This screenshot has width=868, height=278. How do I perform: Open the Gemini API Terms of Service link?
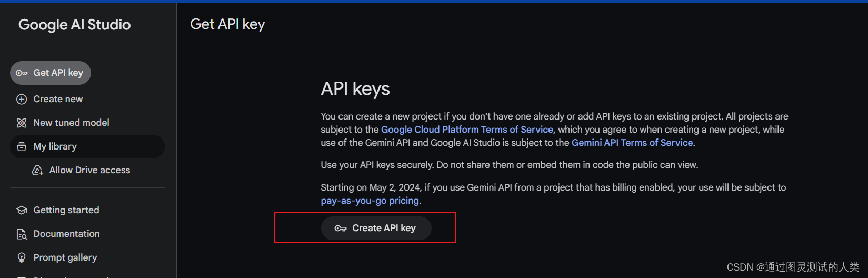pos(632,143)
